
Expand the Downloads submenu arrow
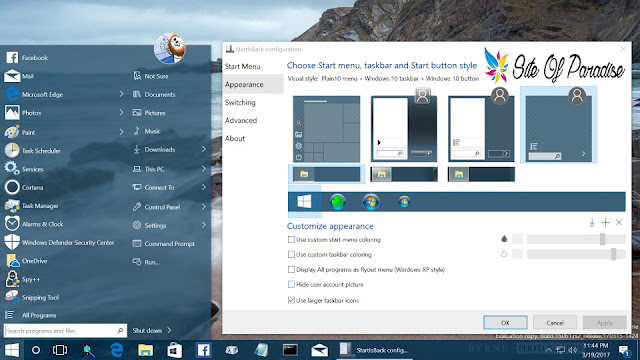click(203, 149)
